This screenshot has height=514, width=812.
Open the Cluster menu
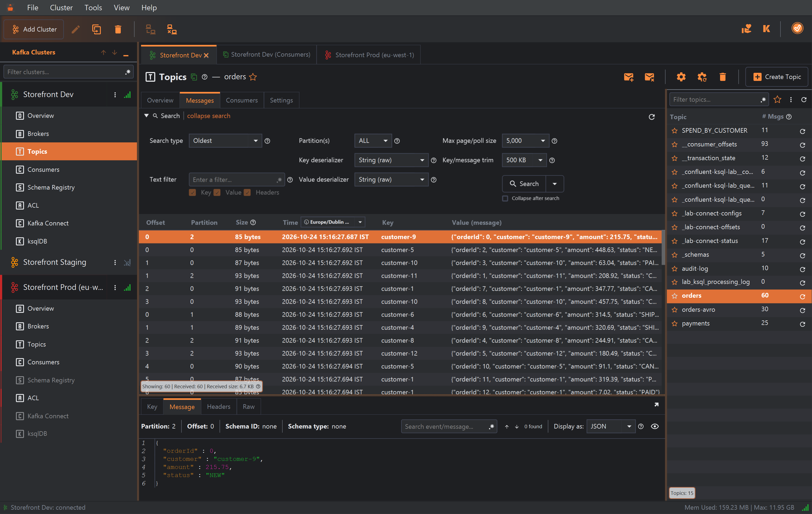coord(61,8)
